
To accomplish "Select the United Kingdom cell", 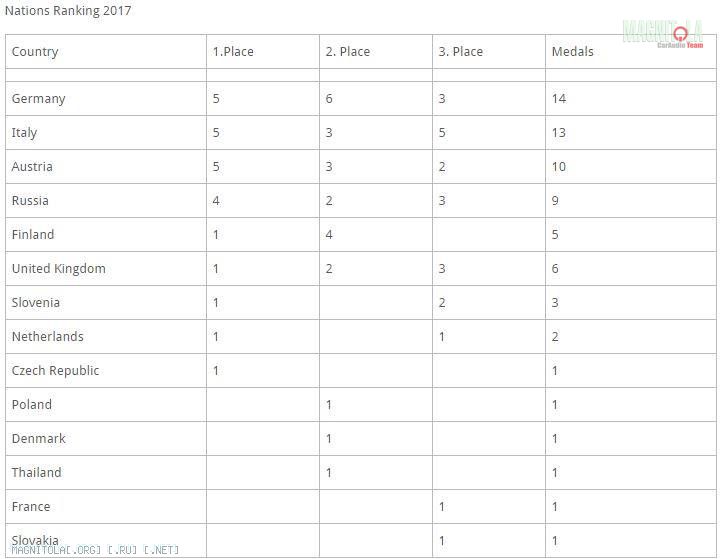I will pyautogui.click(x=59, y=269).
